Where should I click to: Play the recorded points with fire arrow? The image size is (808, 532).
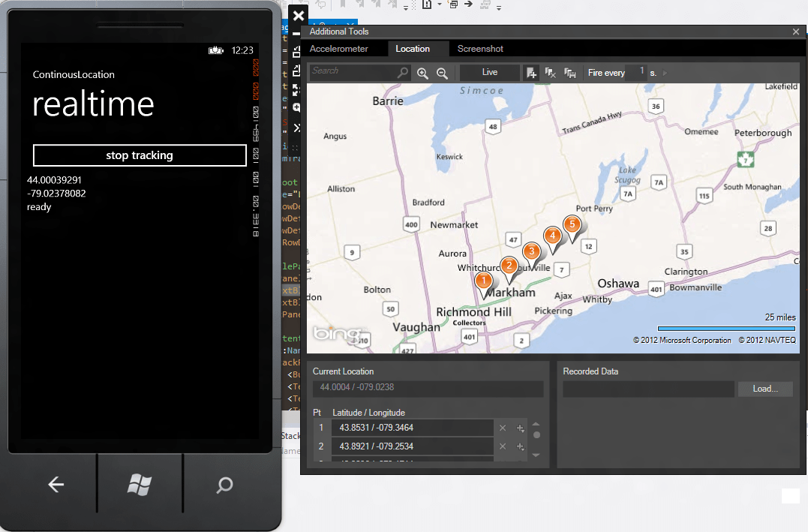pos(665,74)
